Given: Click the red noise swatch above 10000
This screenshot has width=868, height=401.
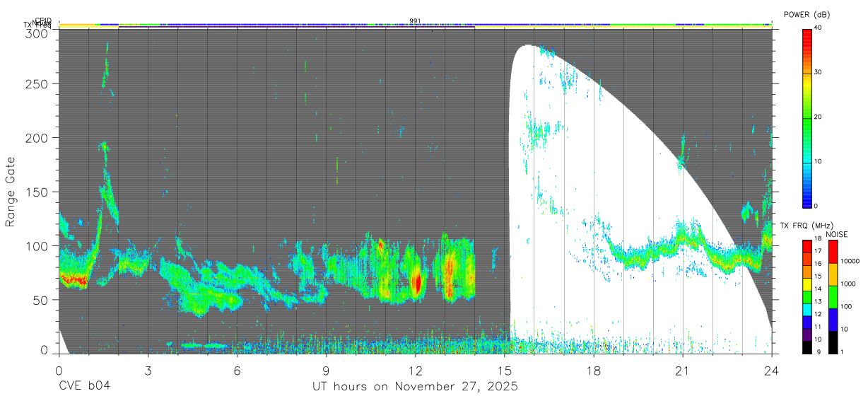Looking at the screenshot, I should pos(833,252).
